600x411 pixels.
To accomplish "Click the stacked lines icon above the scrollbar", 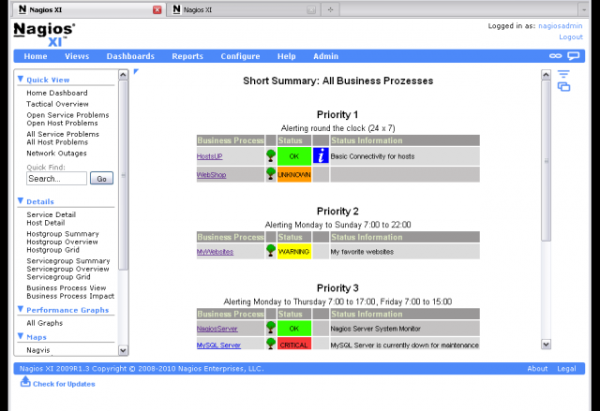I will coord(564,75).
